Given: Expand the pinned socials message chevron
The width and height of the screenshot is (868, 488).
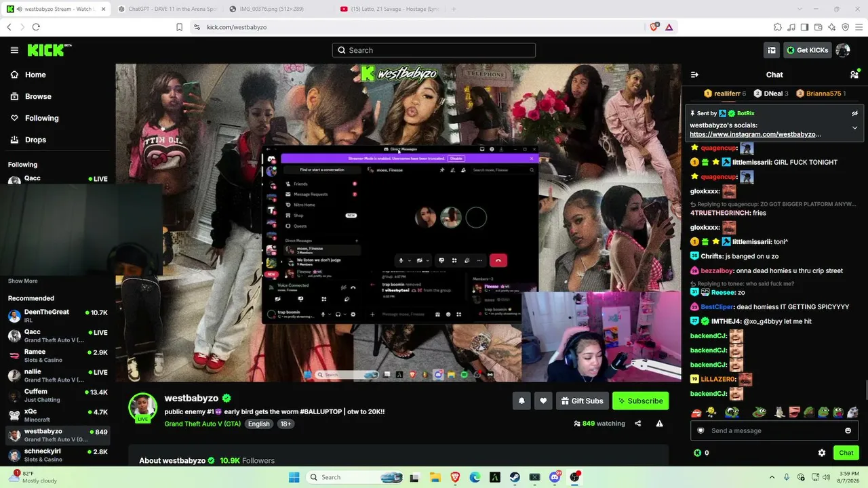Looking at the screenshot, I should (854, 127).
